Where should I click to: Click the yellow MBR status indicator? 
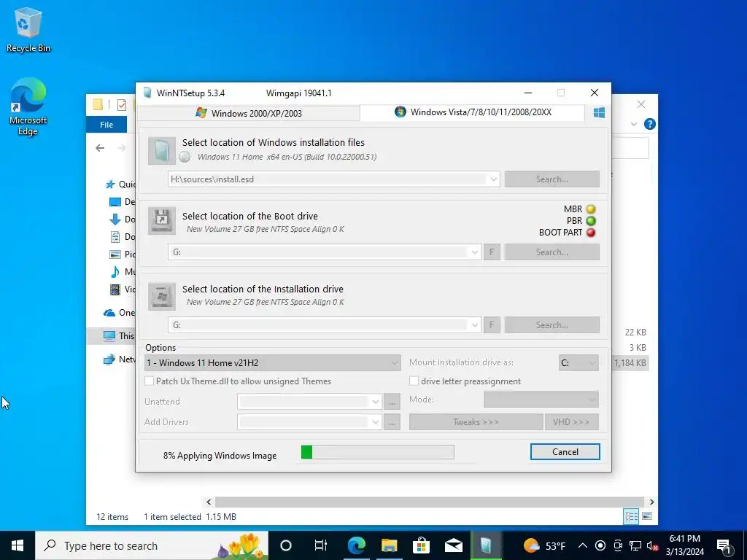coord(591,209)
